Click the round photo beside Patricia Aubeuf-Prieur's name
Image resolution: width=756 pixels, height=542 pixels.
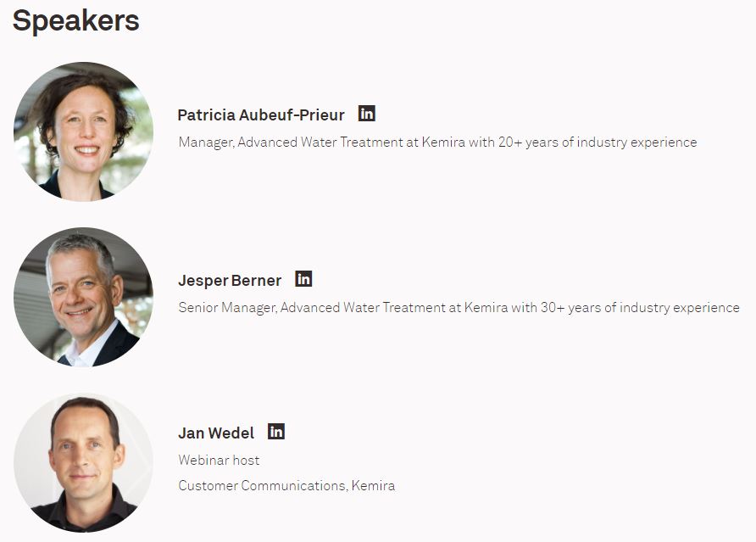(x=83, y=131)
